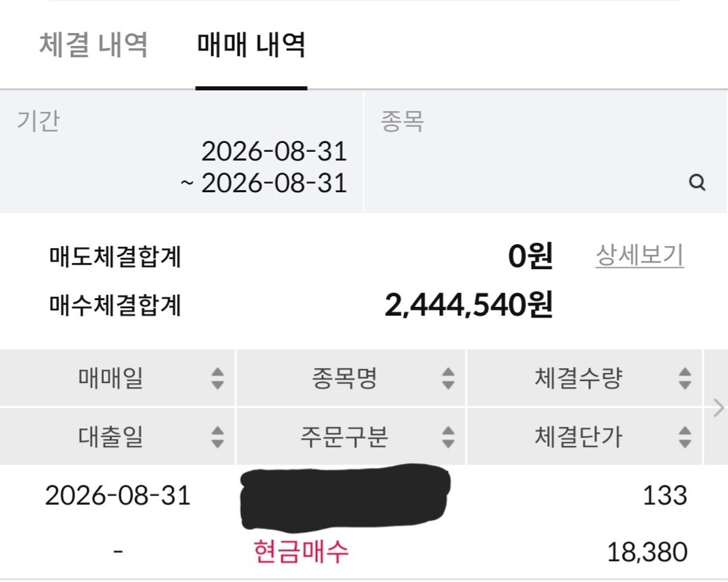Sort by 대출일 column arrows
The image size is (728, 582).
pos(218,437)
